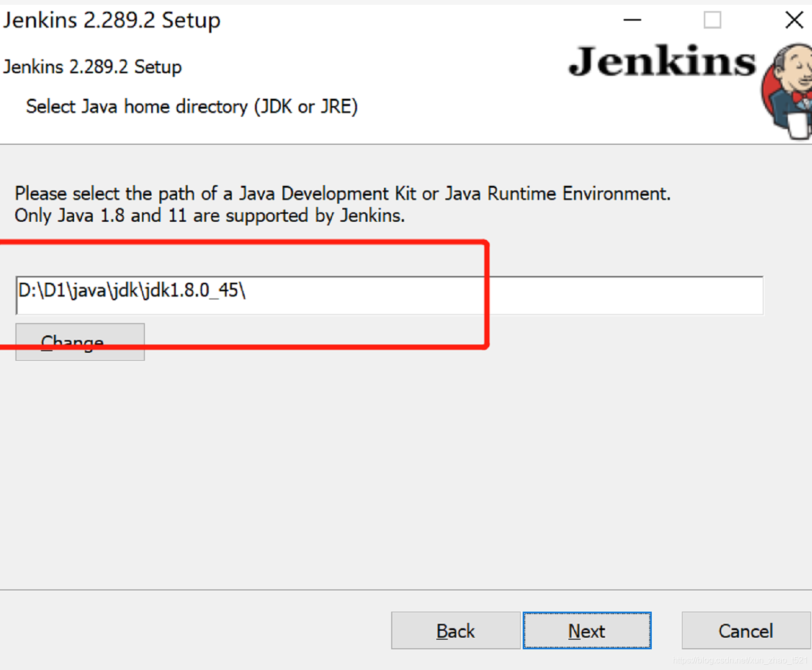812x670 pixels.
Task: Close the Jenkins Setup window
Action: click(x=794, y=20)
